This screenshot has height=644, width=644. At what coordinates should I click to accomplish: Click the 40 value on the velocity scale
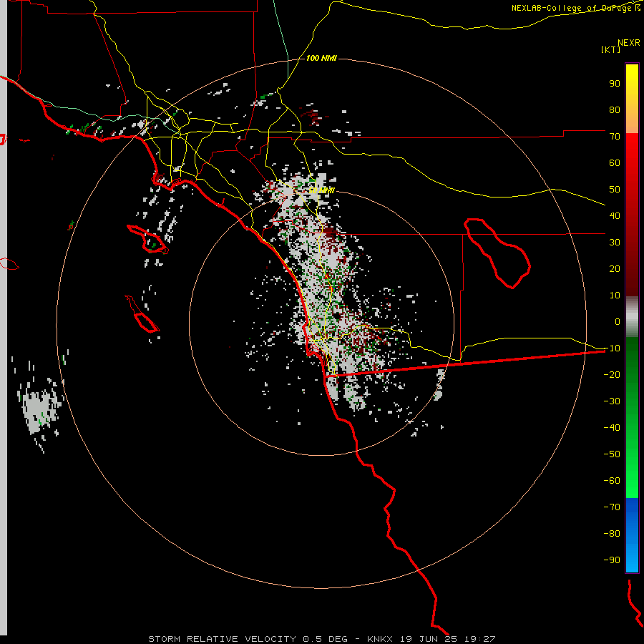tap(615, 215)
